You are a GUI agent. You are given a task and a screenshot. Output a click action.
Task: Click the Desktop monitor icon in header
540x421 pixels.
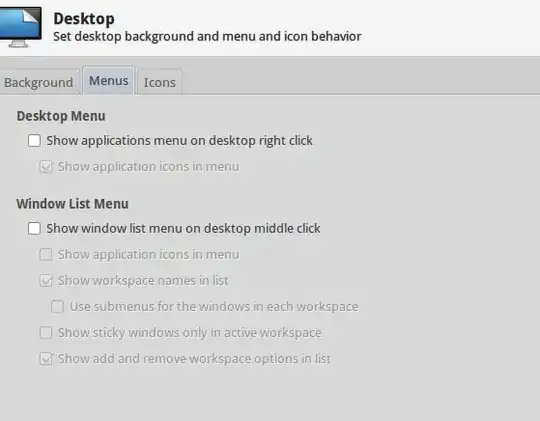(20, 27)
